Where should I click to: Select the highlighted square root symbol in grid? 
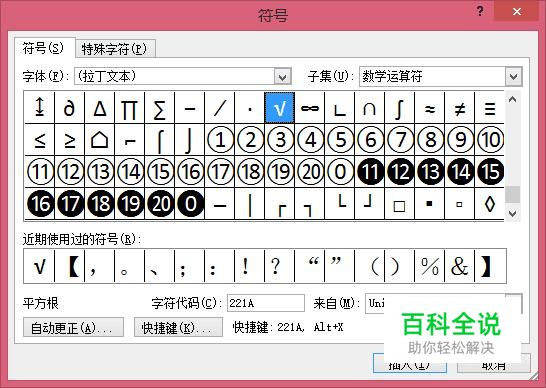coord(280,108)
